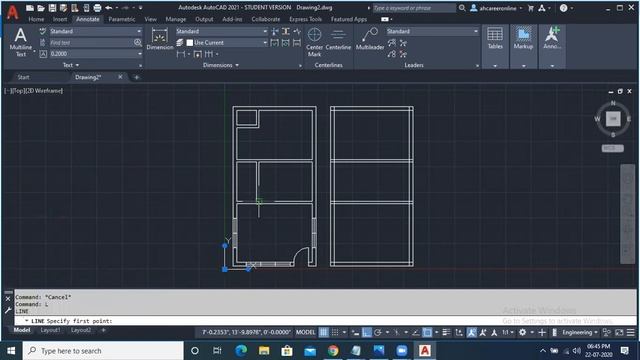This screenshot has height=360, width=640.
Task: Click the color swatch beside Use Current
Action: [x=189, y=42]
